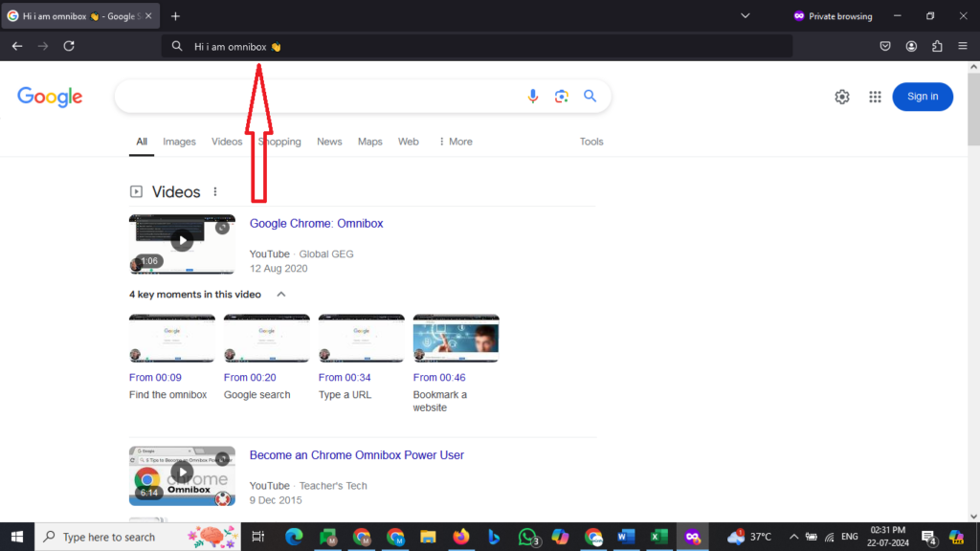Open a new tab with plus button
This screenshot has width=980, height=551.
176,16
